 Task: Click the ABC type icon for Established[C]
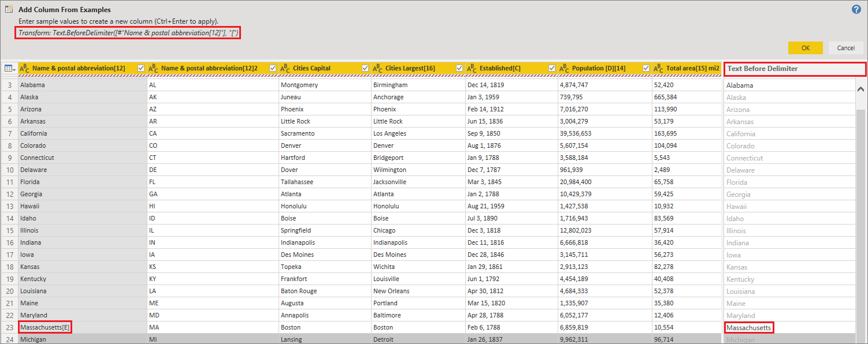click(472, 69)
